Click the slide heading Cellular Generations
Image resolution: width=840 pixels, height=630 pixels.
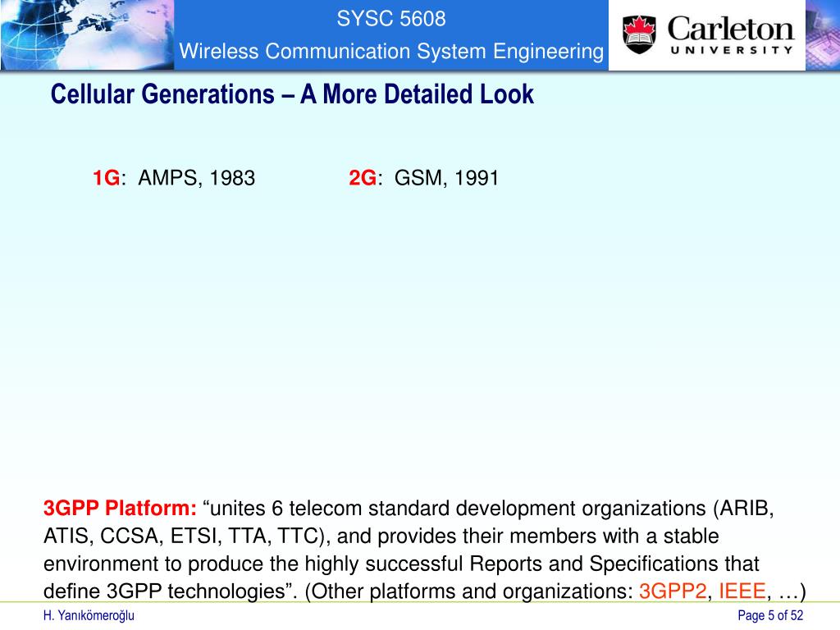click(x=292, y=94)
